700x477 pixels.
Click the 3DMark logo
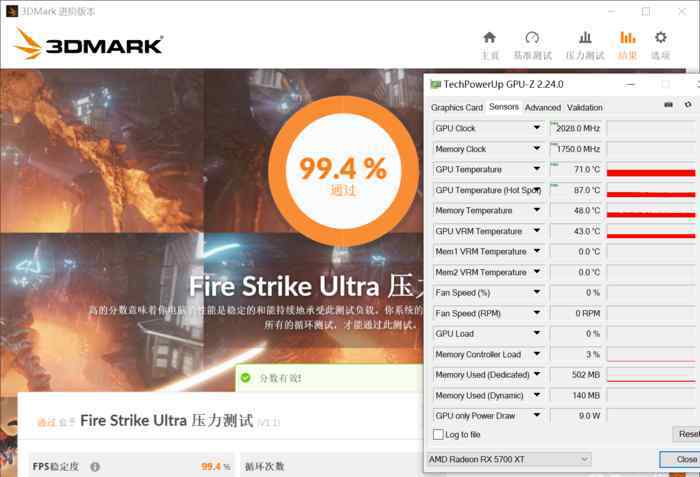(88, 44)
